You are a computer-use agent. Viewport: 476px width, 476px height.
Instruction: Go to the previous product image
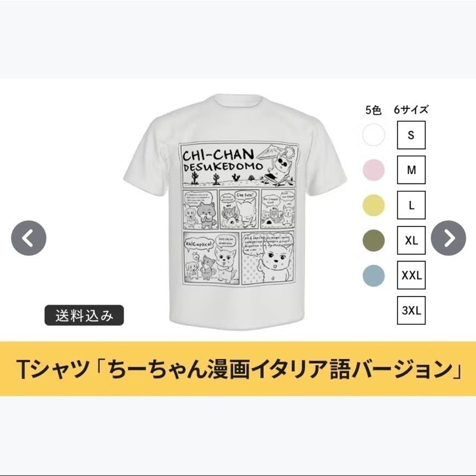click(x=29, y=238)
